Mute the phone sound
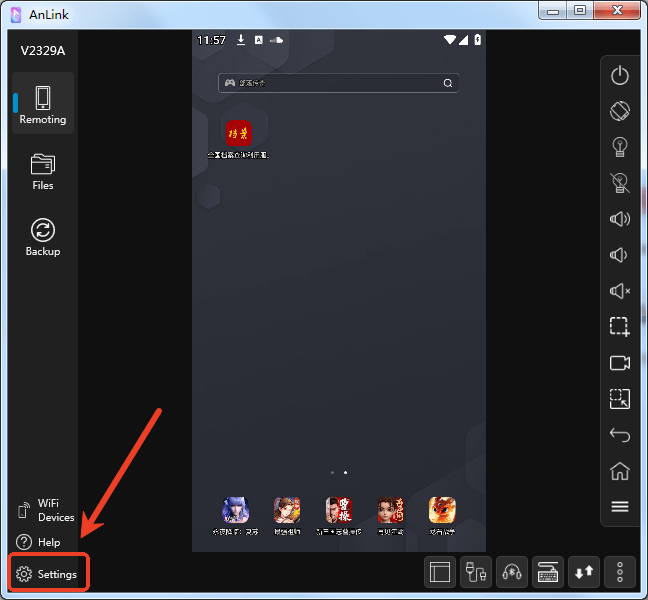The image size is (648, 600). point(619,291)
